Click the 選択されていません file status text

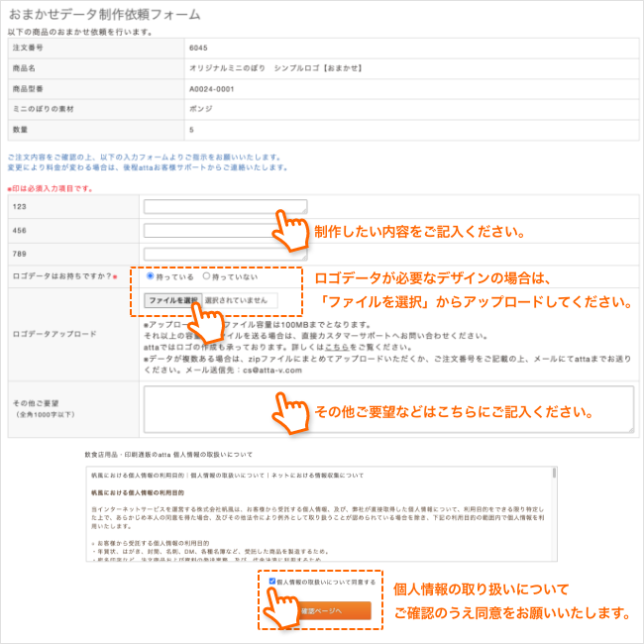point(236,300)
